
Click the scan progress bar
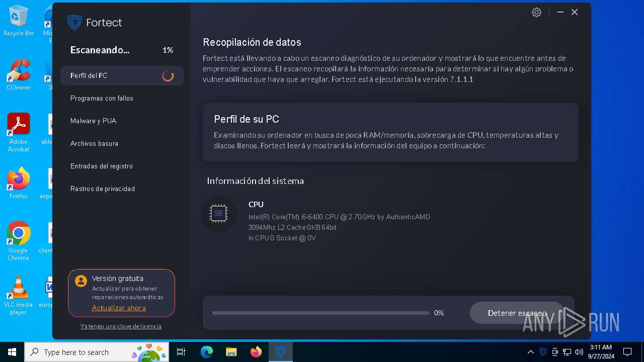321,313
